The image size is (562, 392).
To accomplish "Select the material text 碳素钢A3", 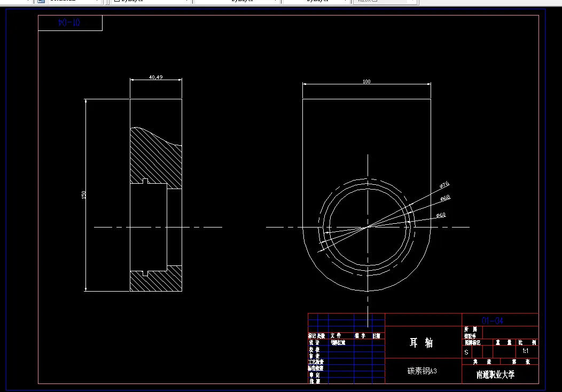I will pyautogui.click(x=422, y=371).
